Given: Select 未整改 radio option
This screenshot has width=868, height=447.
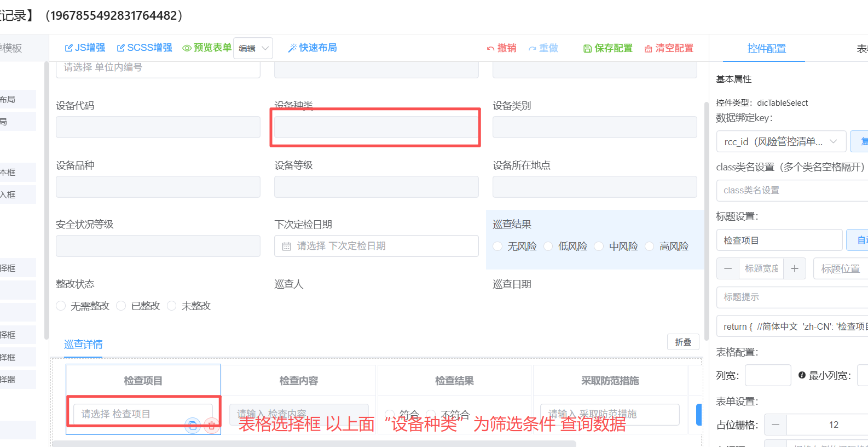Looking at the screenshot, I should (x=171, y=306).
